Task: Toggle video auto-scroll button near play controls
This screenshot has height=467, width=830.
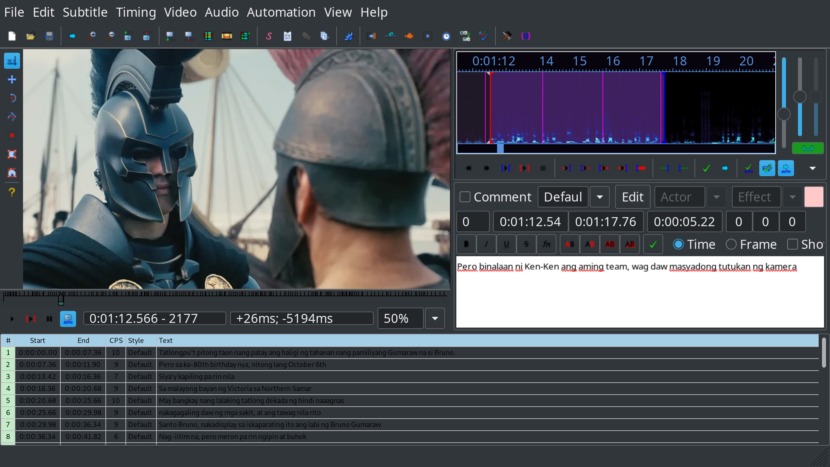Action: coord(68,319)
